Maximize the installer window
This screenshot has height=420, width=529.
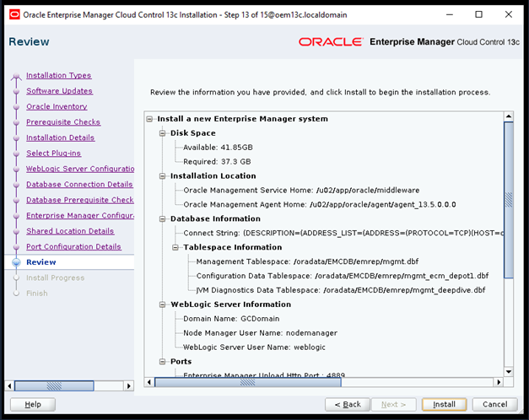(x=478, y=14)
